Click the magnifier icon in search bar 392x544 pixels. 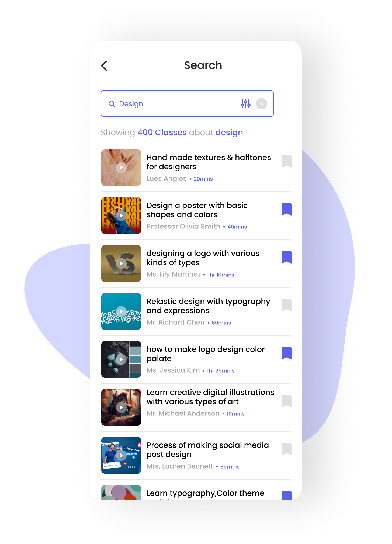point(112,104)
